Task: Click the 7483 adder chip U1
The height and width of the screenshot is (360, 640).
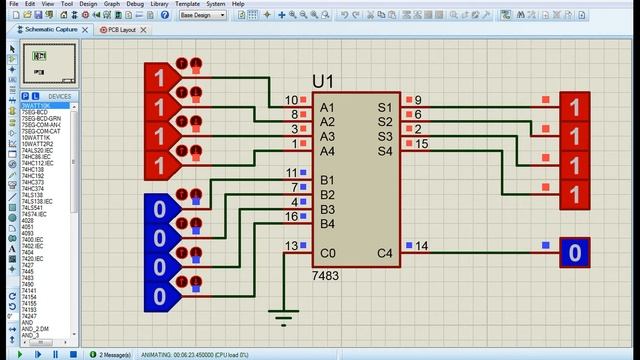Action: [x=356, y=180]
